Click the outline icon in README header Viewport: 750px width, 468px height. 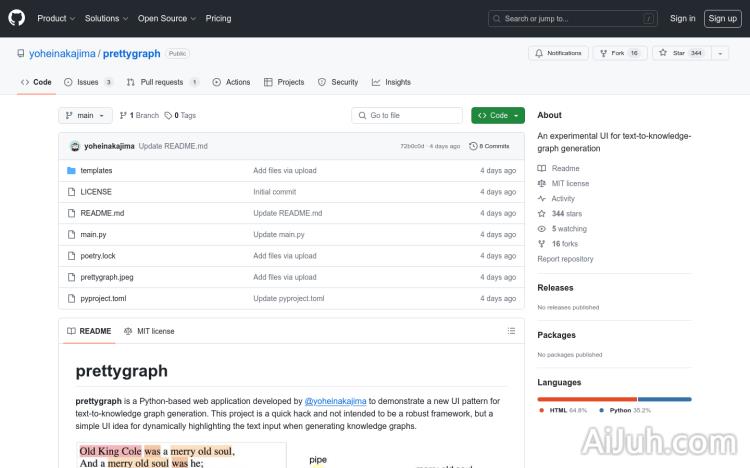click(512, 331)
